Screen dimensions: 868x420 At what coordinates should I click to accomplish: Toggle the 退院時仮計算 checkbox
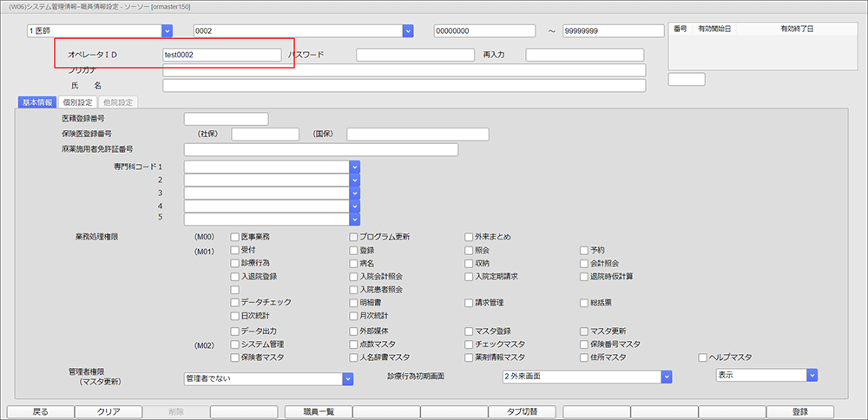pos(584,277)
